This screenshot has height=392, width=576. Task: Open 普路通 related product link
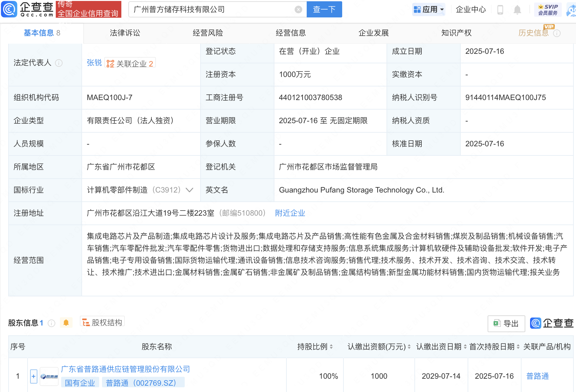pos(538,376)
